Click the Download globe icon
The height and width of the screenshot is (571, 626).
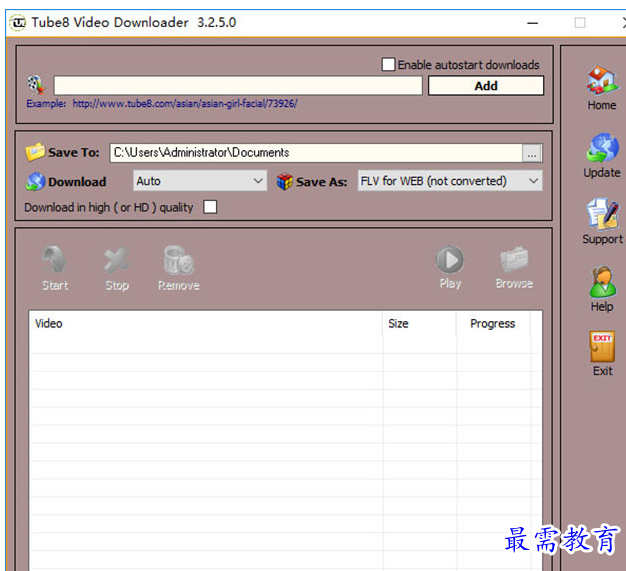35,182
